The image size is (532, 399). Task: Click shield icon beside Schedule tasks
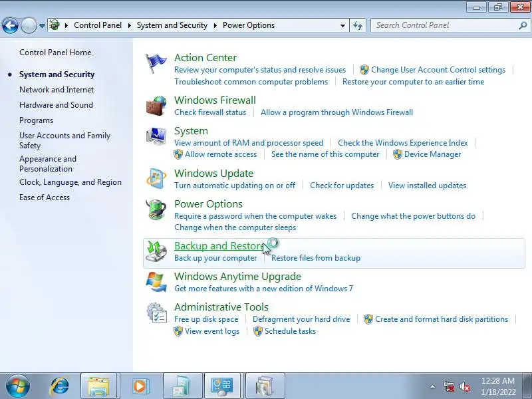(258, 331)
